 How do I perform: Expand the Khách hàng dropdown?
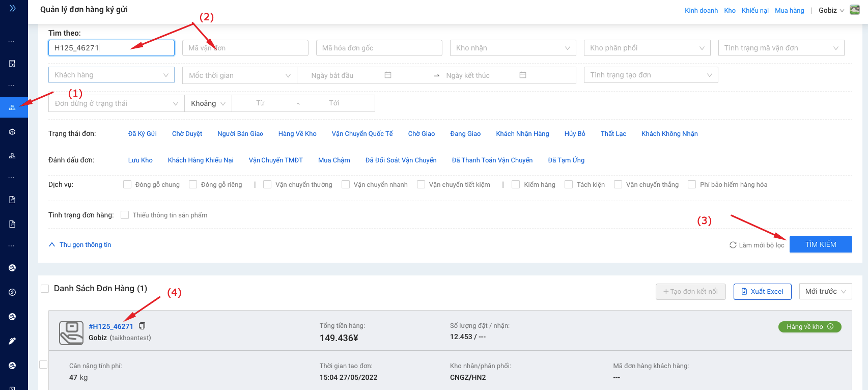[x=111, y=75]
